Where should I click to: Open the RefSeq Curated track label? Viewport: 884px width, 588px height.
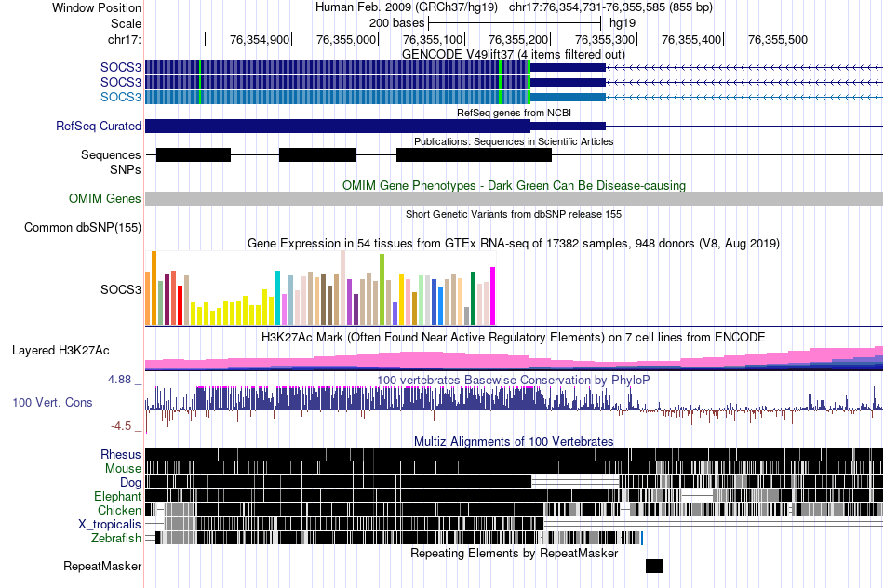coord(98,127)
